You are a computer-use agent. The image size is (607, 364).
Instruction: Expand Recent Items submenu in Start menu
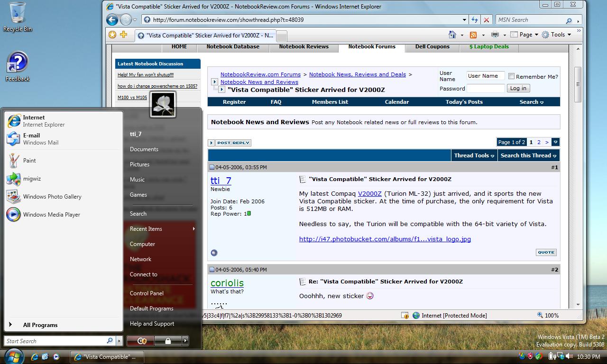162,229
